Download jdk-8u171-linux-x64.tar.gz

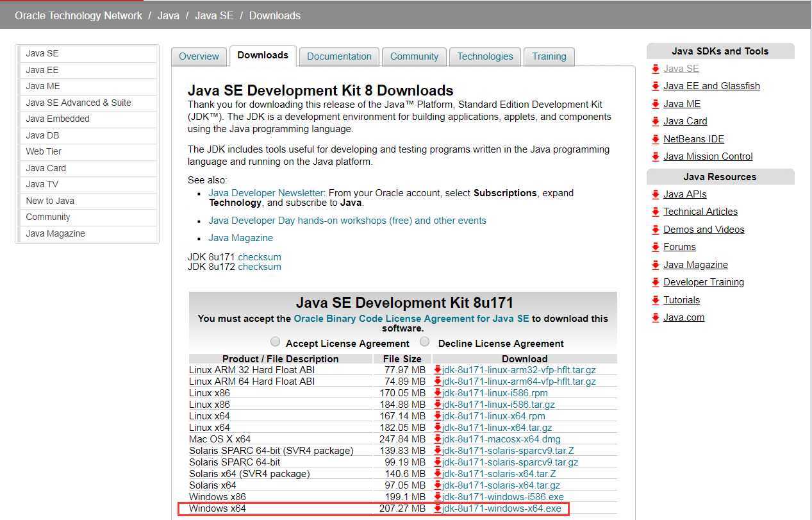497,428
